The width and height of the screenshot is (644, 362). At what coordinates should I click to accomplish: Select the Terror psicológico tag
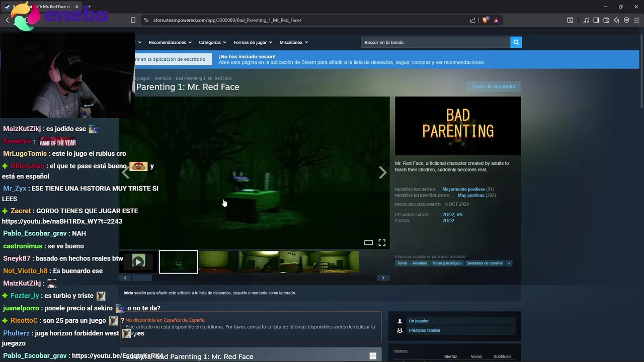[x=447, y=263]
